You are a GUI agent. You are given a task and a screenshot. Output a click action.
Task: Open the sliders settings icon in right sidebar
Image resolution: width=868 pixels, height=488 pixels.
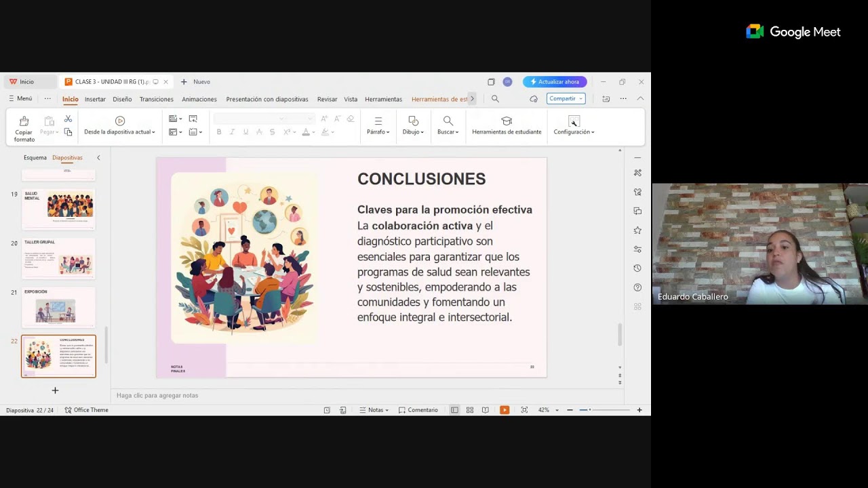click(637, 249)
